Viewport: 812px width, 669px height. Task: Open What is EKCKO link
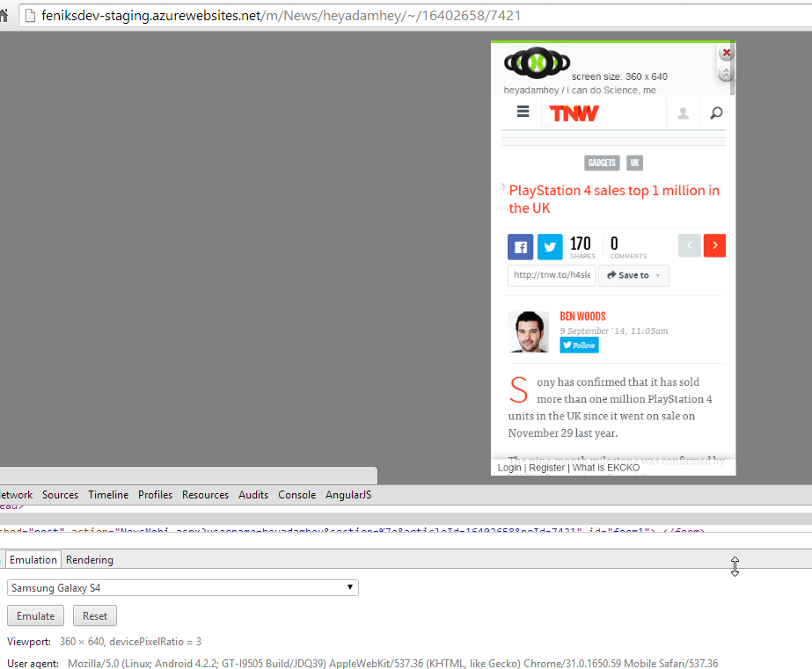click(x=606, y=468)
